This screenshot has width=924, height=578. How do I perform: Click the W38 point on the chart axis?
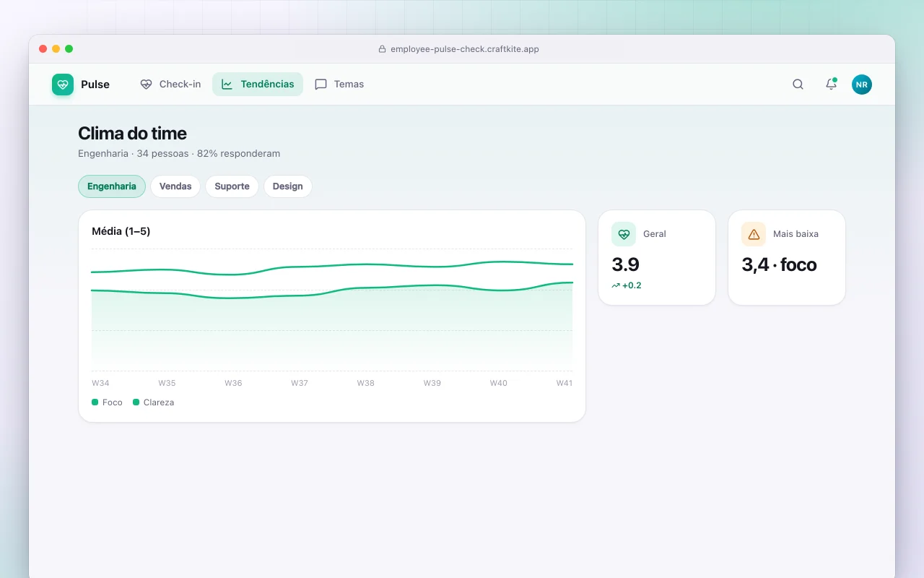tap(365, 383)
